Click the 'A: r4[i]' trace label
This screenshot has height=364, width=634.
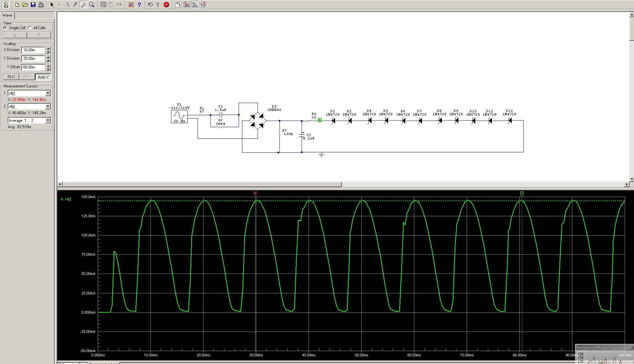pos(66,199)
